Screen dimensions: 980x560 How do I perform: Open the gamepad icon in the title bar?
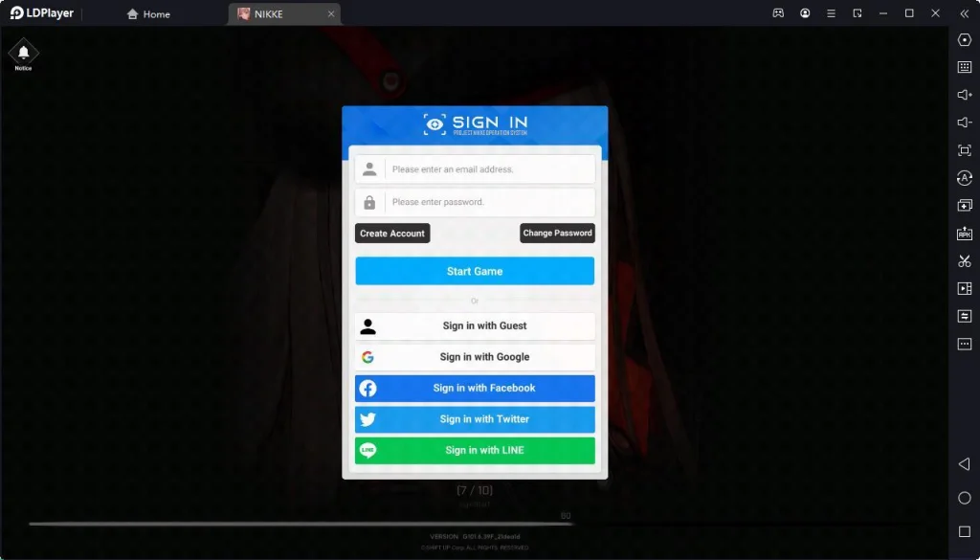click(x=778, y=13)
